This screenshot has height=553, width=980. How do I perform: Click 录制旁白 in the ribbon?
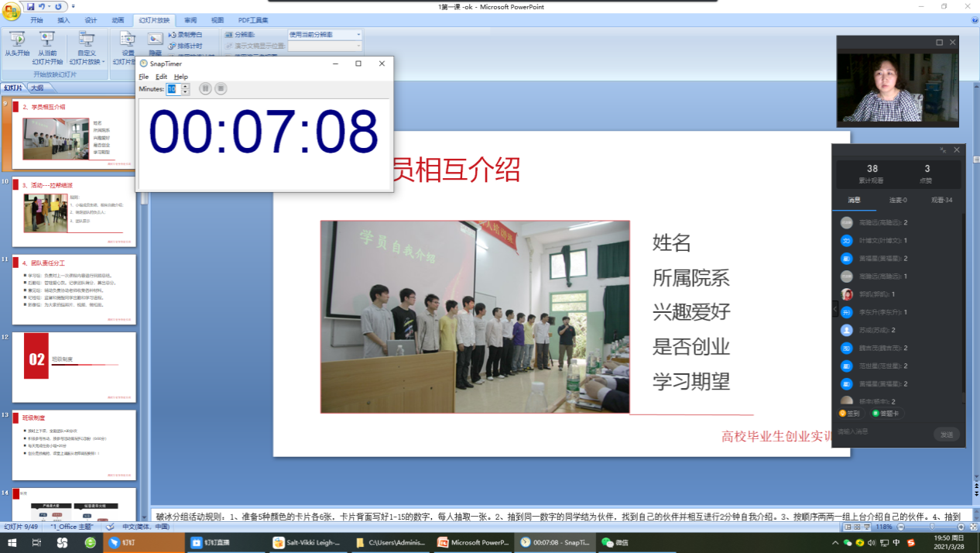coord(186,35)
